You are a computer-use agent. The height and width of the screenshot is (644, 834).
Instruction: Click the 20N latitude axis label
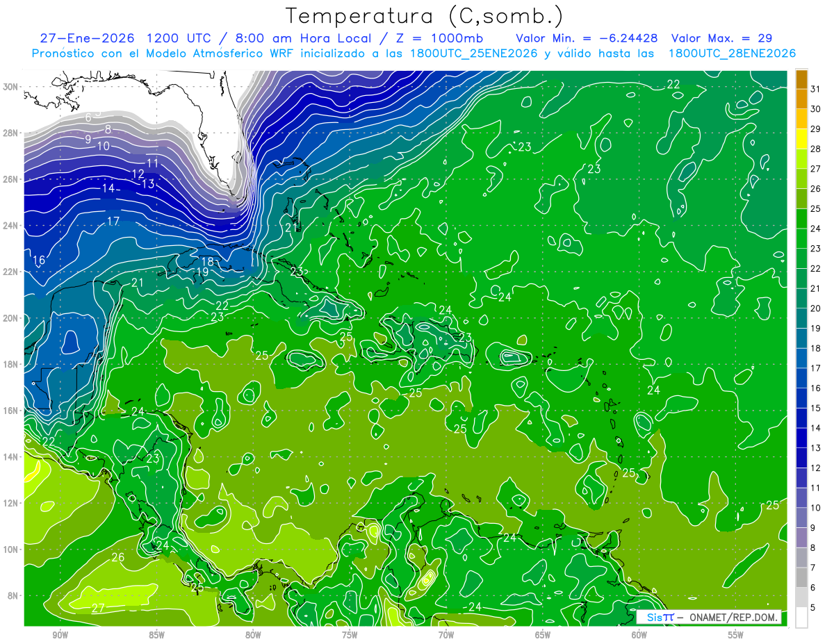pos(10,318)
